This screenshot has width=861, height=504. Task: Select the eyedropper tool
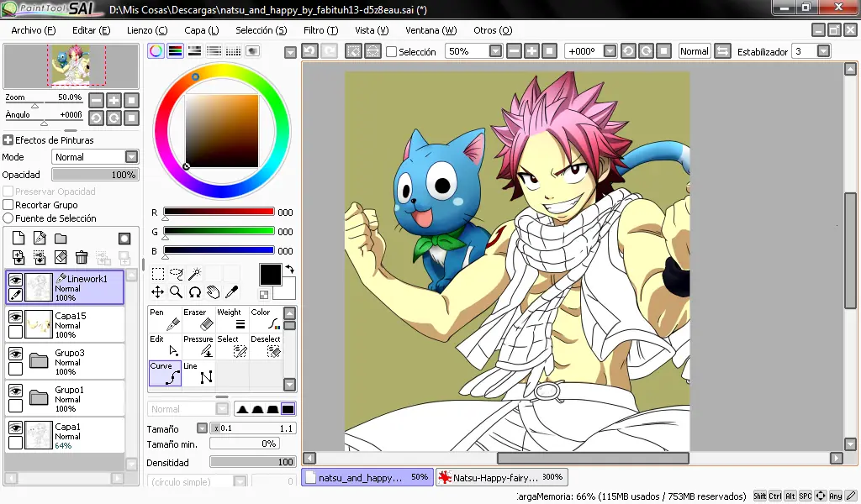(232, 291)
